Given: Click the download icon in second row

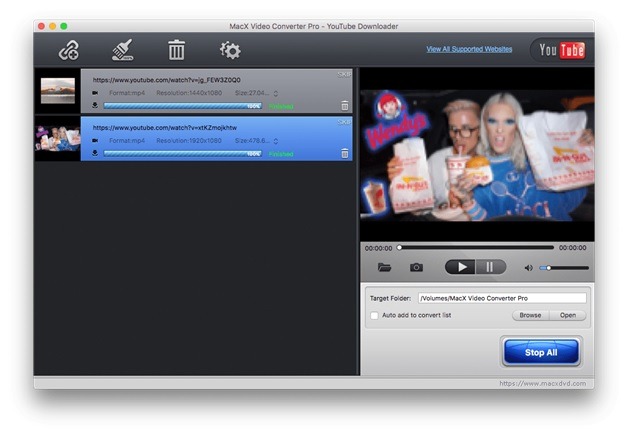Looking at the screenshot, I should coord(95,153).
